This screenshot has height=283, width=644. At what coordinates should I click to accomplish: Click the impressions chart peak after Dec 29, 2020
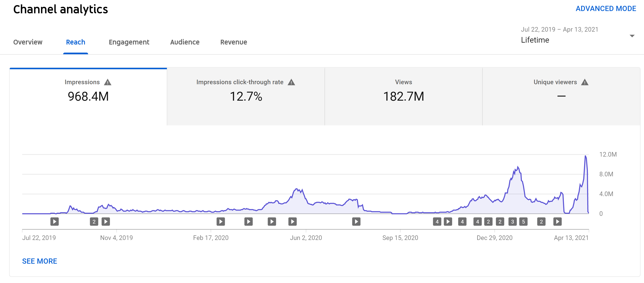pyautogui.click(x=518, y=167)
